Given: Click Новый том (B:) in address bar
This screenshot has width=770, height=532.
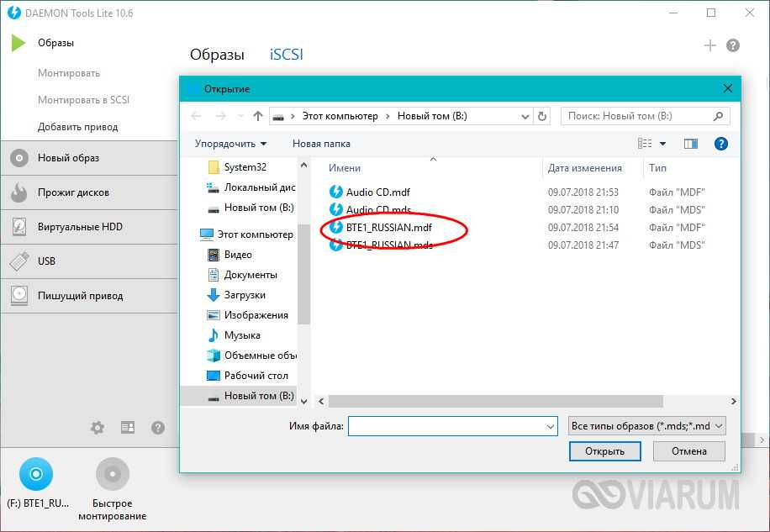Looking at the screenshot, I should pyautogui.click(x=432, y=116).
